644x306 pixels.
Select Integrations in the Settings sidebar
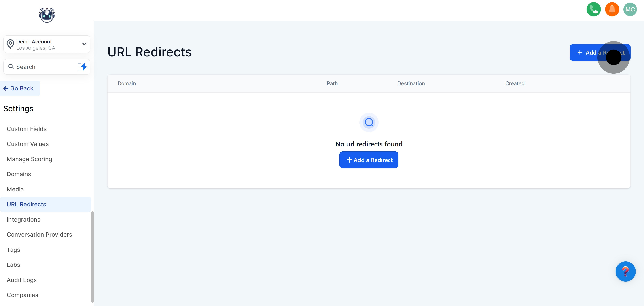click(x=23, y=219)
